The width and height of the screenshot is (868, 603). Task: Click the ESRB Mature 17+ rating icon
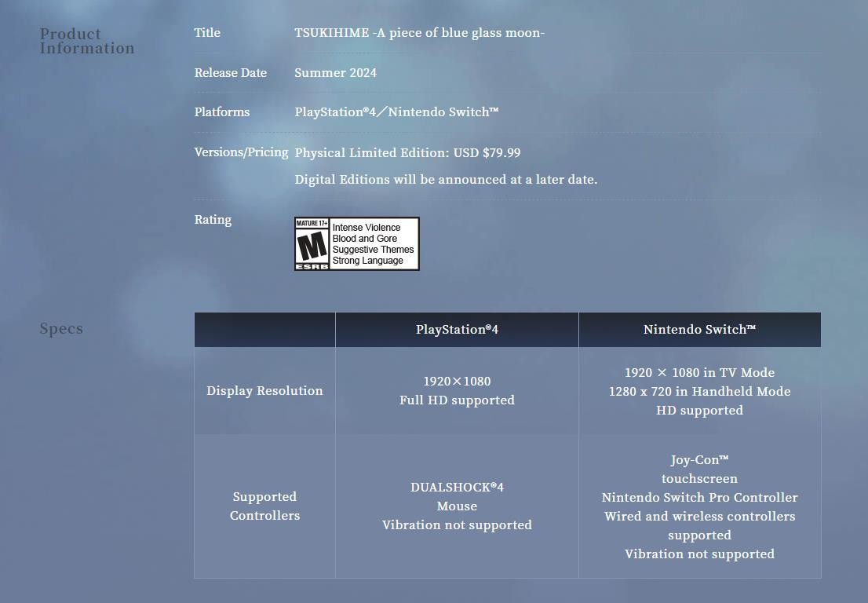[312, 244]
